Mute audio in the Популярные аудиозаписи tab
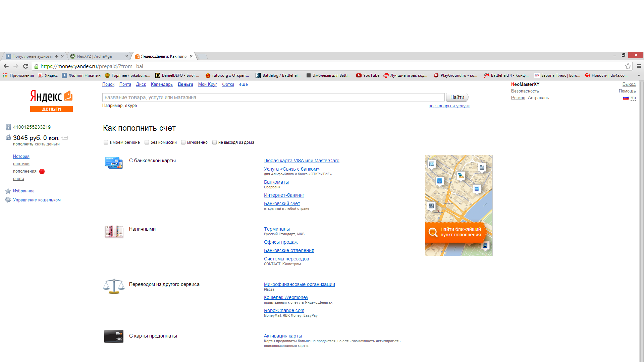 pos(57,56)
